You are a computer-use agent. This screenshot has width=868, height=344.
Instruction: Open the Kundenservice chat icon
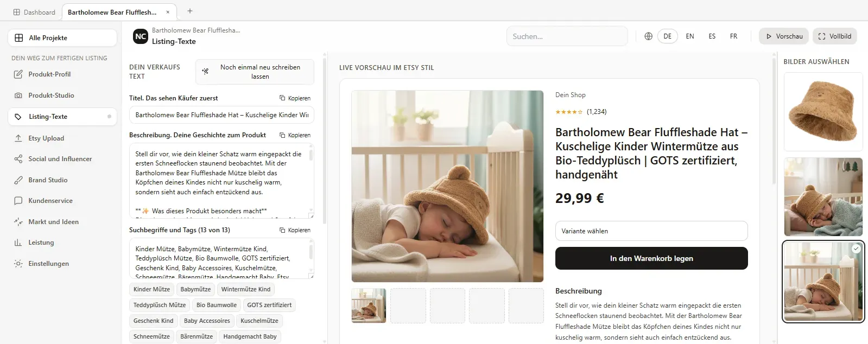pyautogui.click(x=18, y=201)
